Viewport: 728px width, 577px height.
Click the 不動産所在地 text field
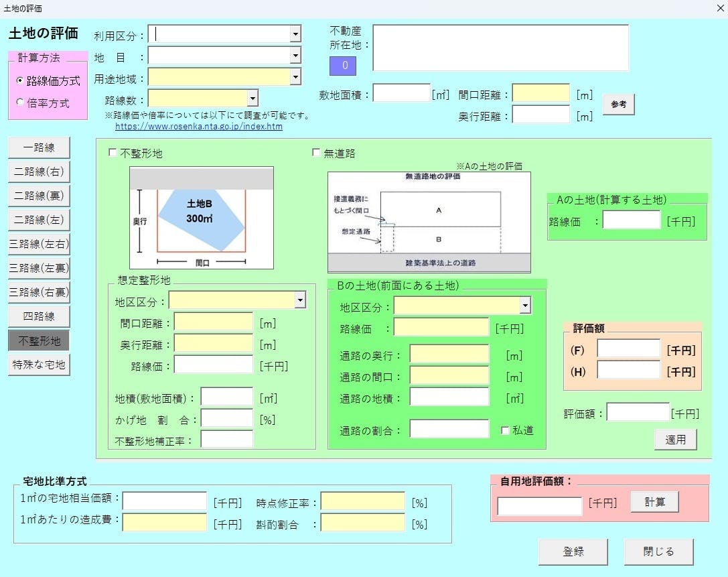pos(500,48)
